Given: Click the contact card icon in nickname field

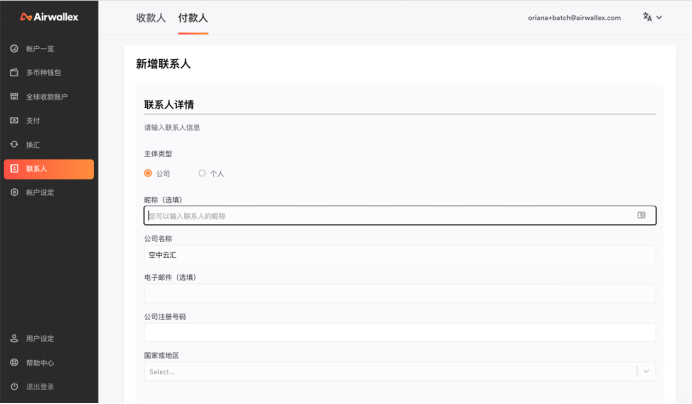Looking at the screenshot, I should pos(641,215).
